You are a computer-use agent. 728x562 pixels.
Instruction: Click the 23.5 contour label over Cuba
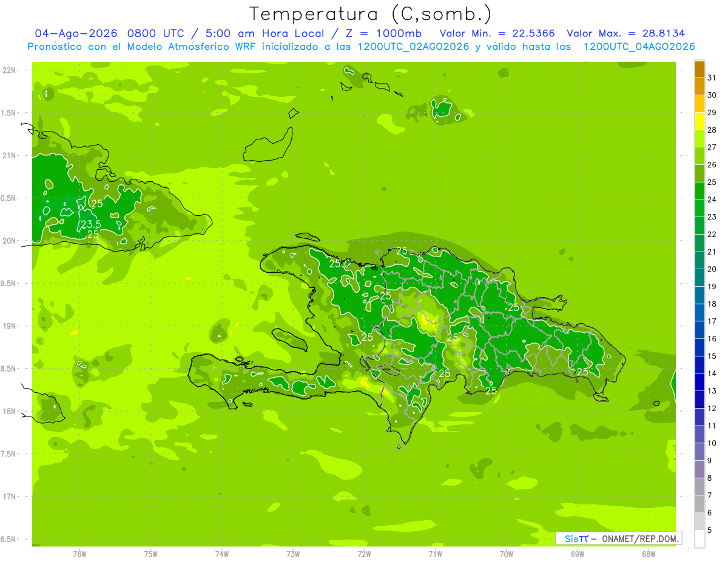[90, 224]
